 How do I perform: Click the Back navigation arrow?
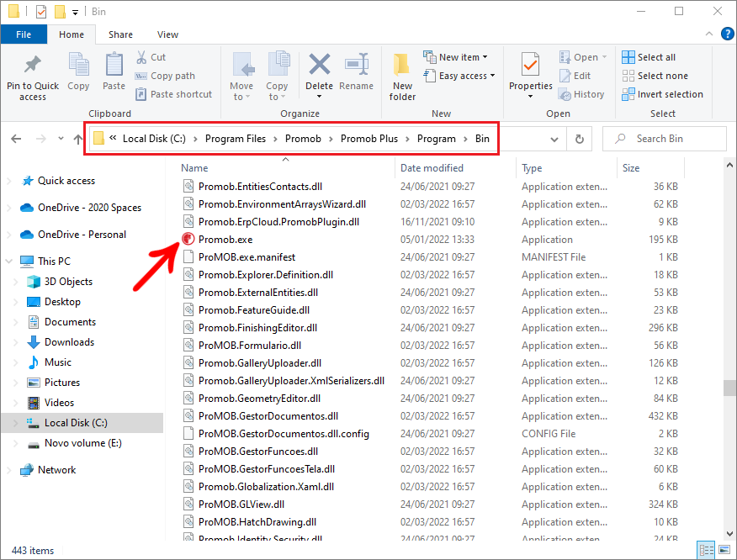17,139
